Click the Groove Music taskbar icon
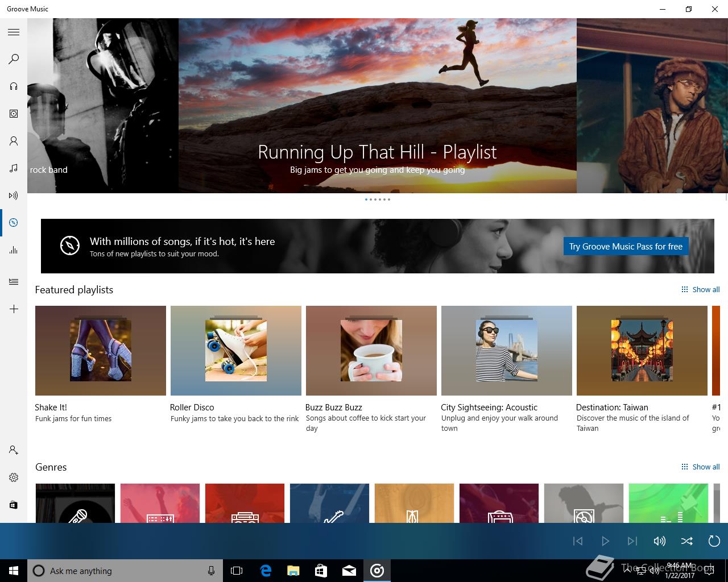728x582 pixels. click(x=377, y=571)
